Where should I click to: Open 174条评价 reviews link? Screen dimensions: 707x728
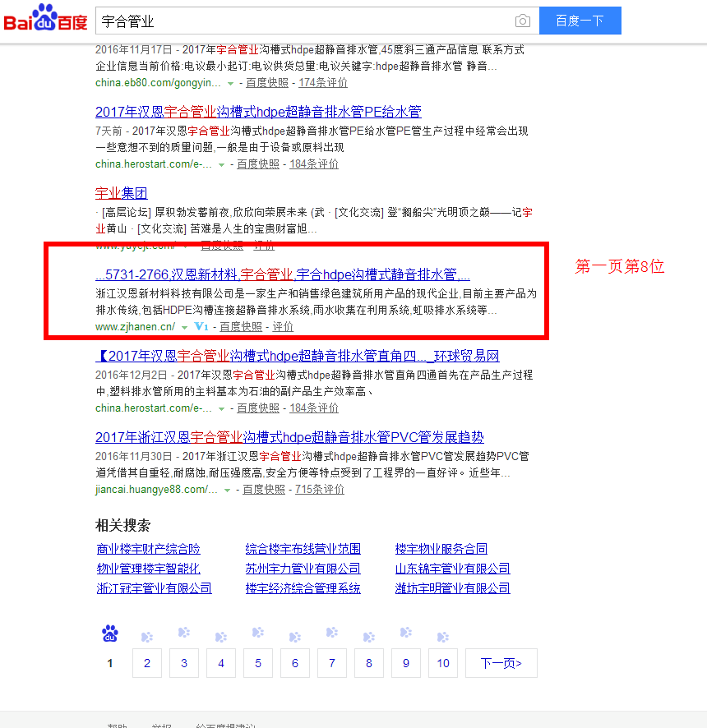(323, 83)
